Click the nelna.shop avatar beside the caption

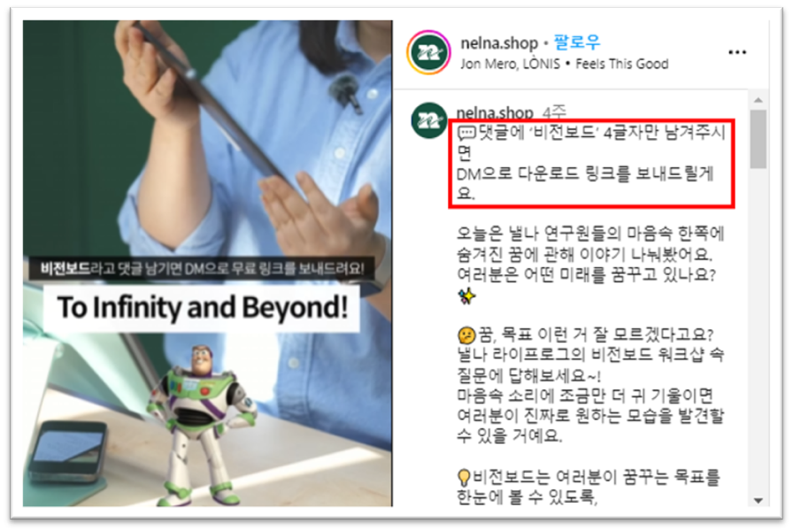click(x=429, y=120)
